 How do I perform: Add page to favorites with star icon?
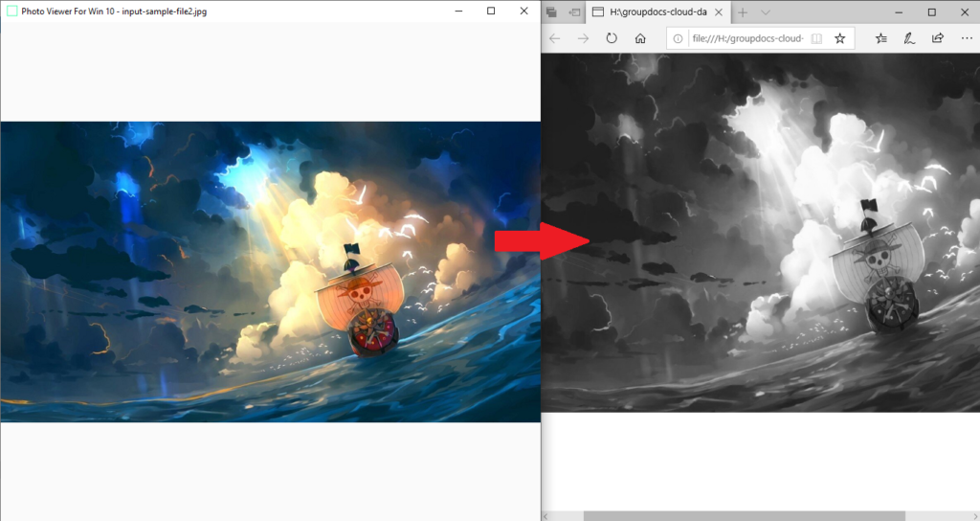coord(839,39)
